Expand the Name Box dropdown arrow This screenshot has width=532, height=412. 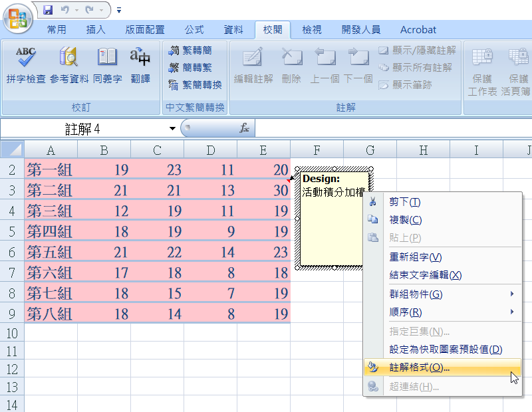click(172, 128)
